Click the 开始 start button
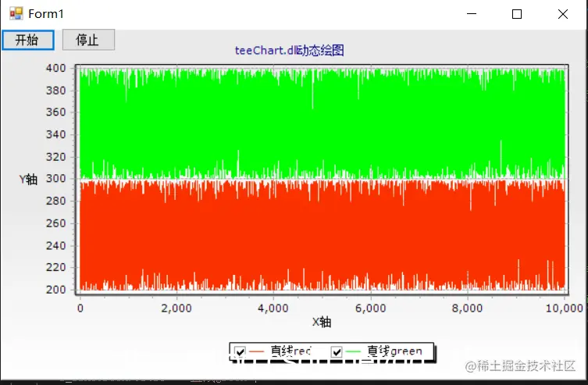588x385 pixels. coord(28,40)
